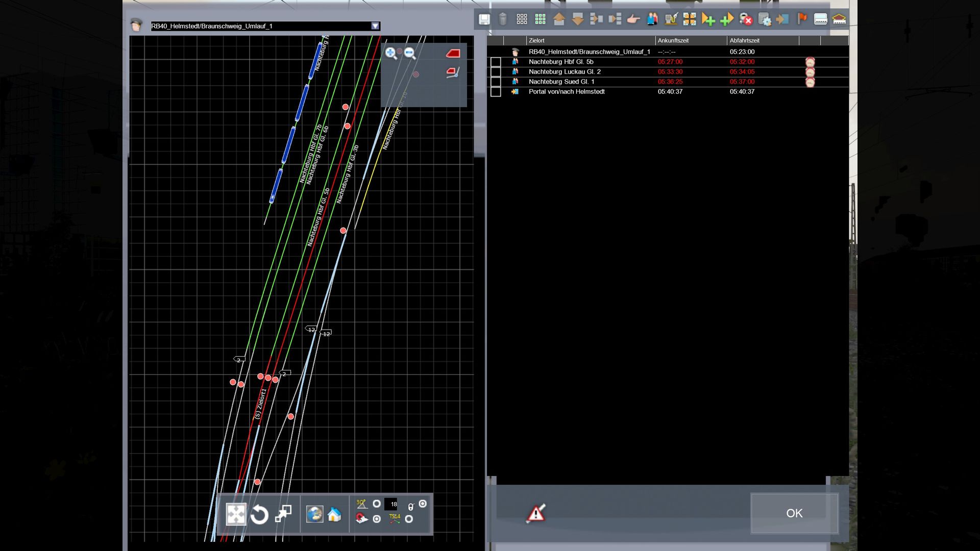Viewport: 980px width, 551px height.
Task: Check the box for Portal von/nach Helmstedt
Action: point(496,92)
